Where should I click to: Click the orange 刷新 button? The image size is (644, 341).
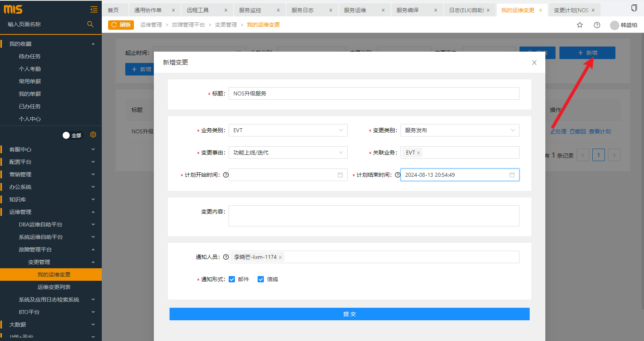[x=121, y=25]
